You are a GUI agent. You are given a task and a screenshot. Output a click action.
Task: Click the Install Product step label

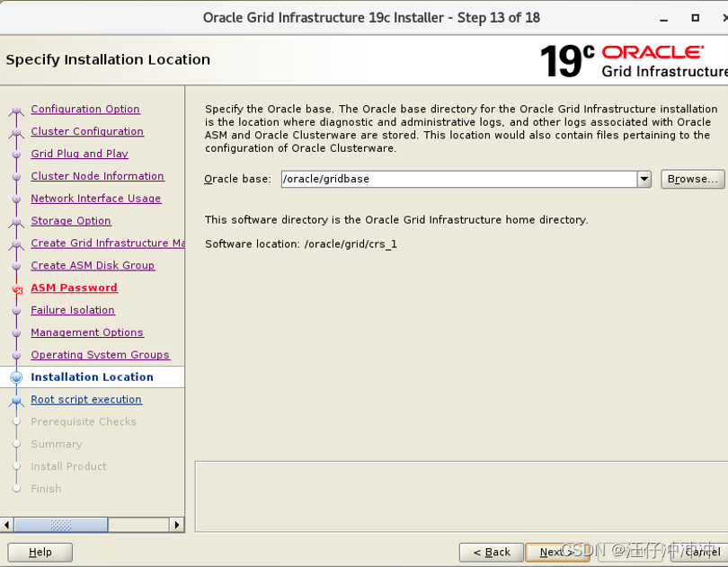68,466
